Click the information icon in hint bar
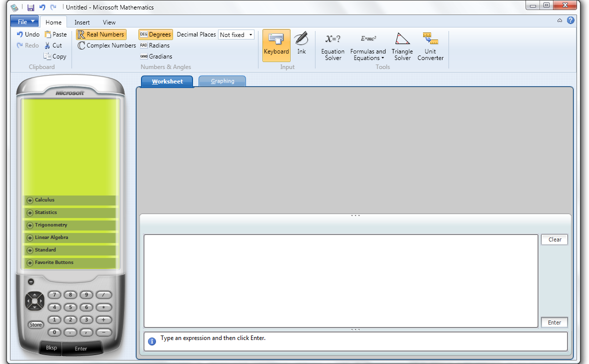 pos(152,341)
